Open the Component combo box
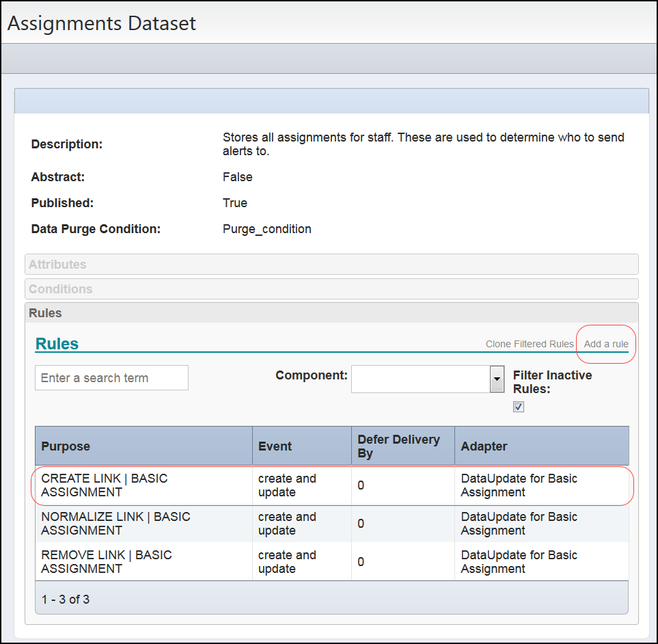This screenshot has height=644, width=658. tap(420, 379)
